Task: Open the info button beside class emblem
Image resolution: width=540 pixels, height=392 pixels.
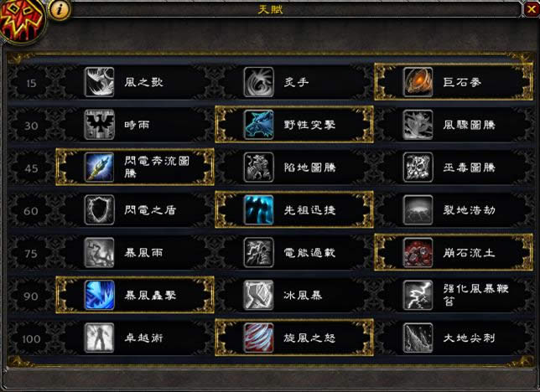Action: click(60, 9)
